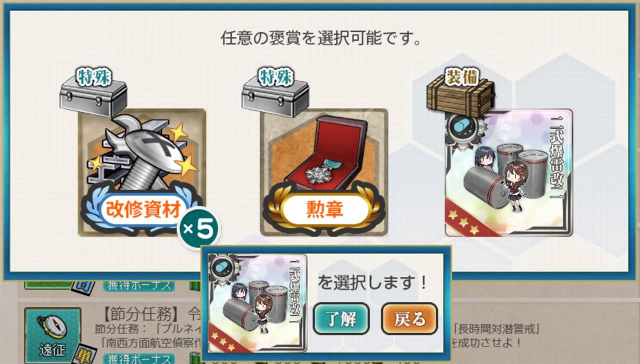Choose the 勲章 medal box reward

[324, 172]
